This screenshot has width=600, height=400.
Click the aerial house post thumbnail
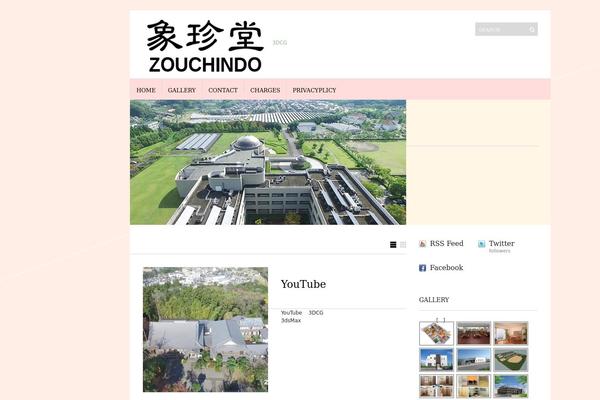(205, 329)
